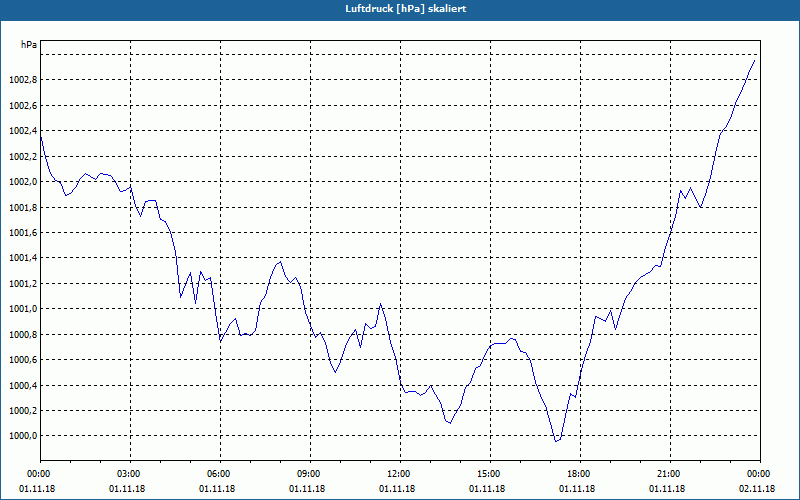Screen dimensions: 800x500
Task: Select the 1000,0 y-axis value
Action: pos(23,436)
